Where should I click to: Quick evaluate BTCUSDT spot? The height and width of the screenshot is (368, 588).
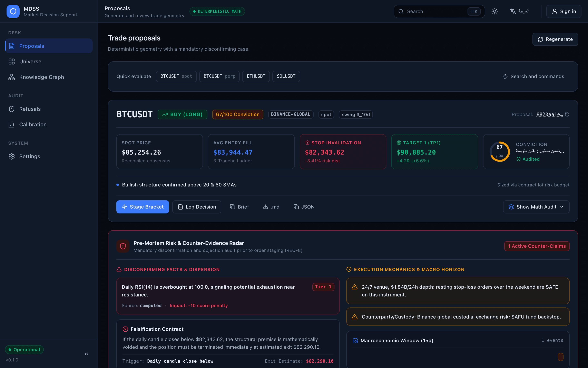click(x=176, y=76)
